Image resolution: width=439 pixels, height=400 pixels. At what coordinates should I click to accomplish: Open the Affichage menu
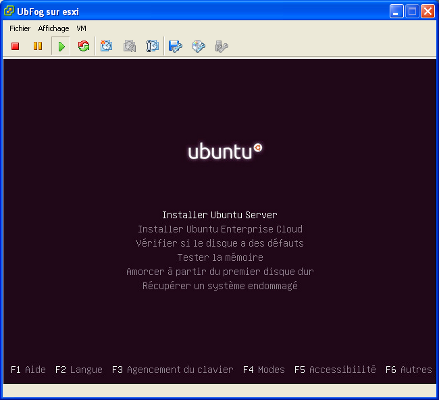coord(53,28)
